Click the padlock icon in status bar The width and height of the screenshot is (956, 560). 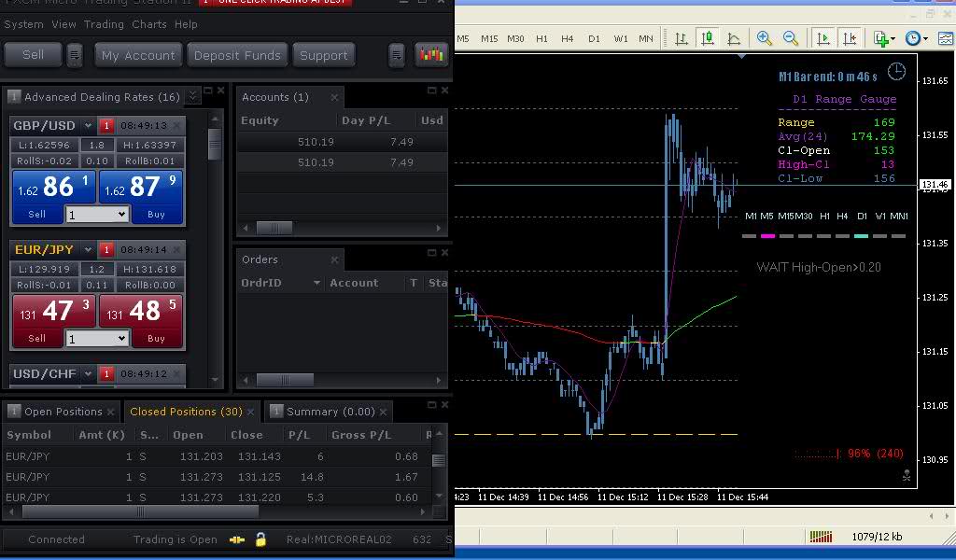click(x=261, y=539)
